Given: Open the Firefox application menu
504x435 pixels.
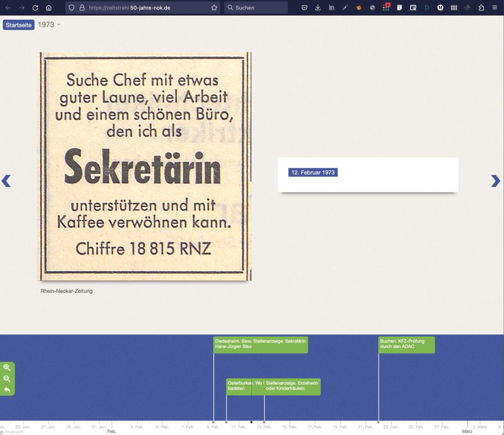Looking at the screenshot, I should (494, 8).
